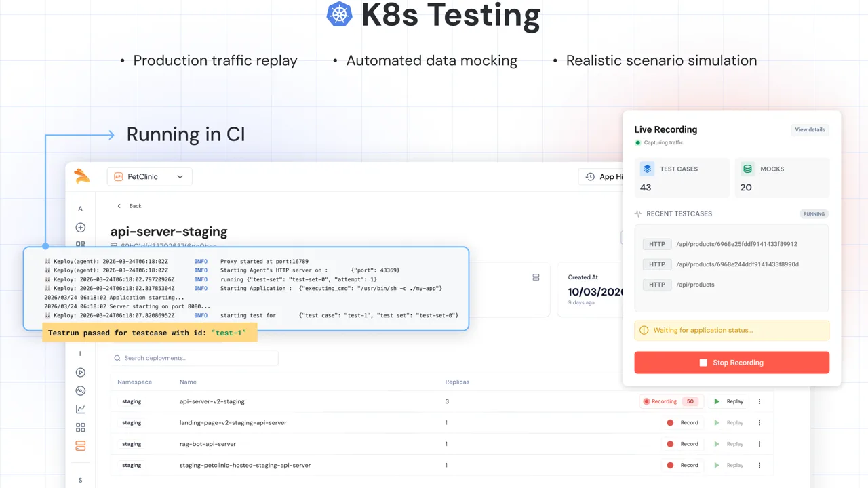The width and height of the screenshot is (868, 488).
Task: Open the play circle sidebar icon
Action: click(x=81, y=372)
